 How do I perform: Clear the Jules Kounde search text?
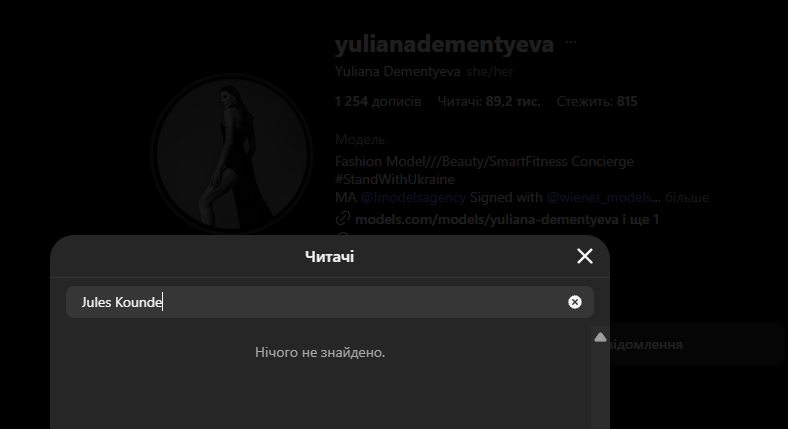[575, 302]
